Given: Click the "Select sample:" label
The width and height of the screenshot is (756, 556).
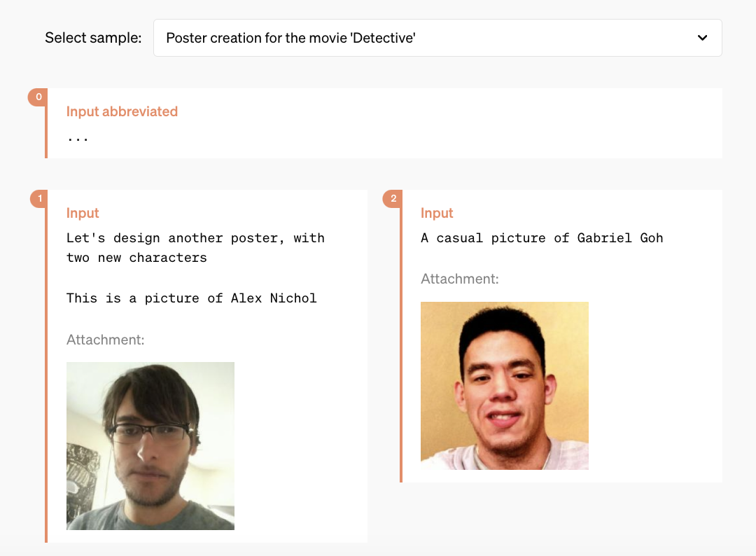Looking at the screenshot, I should [93, 38].
